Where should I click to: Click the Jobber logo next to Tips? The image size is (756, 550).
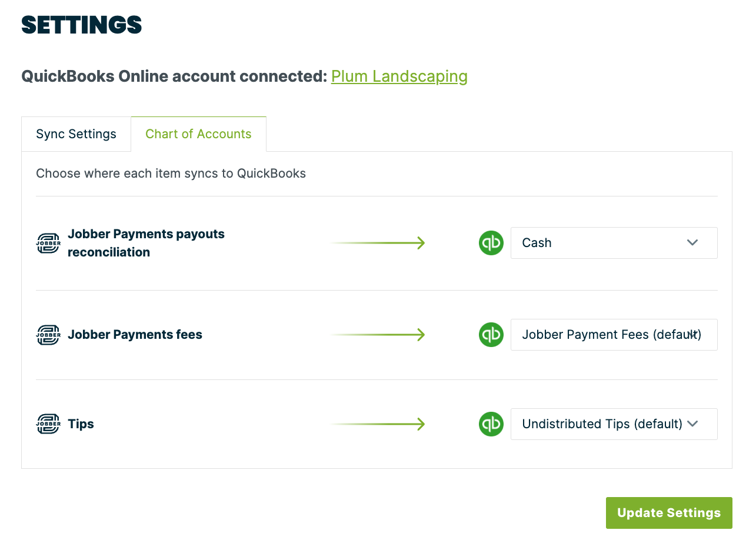coord(48,424)
